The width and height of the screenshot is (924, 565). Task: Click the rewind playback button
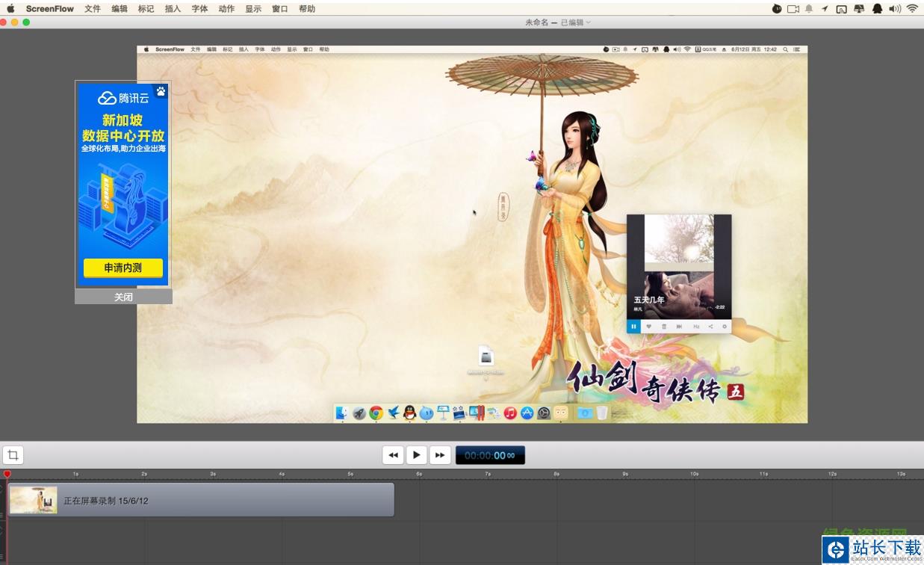point(393,454)
